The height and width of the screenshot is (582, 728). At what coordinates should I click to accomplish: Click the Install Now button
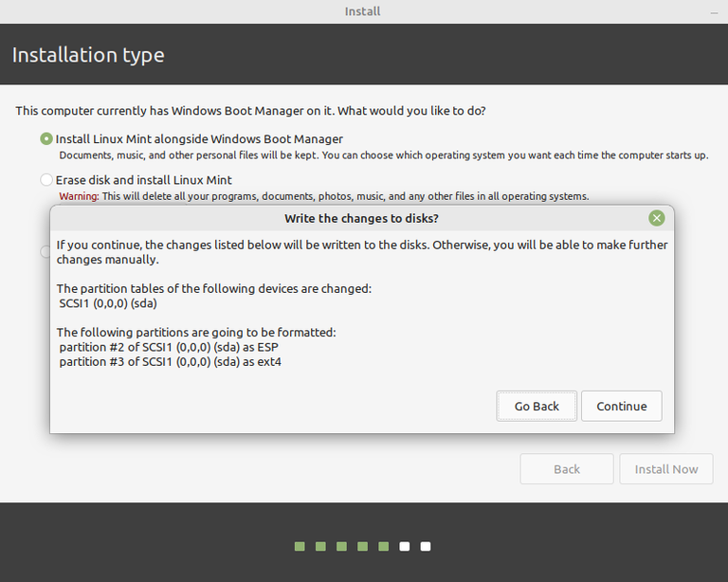click(665, 469)
